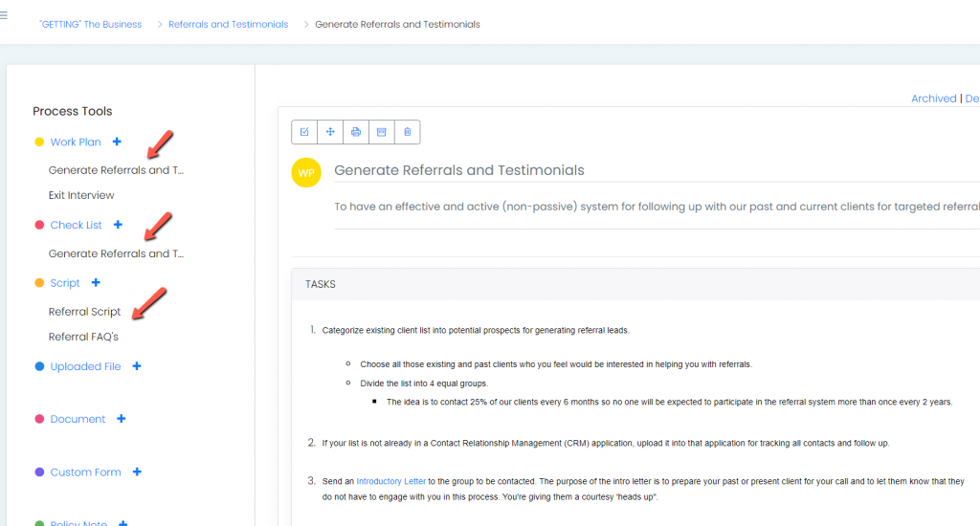Click the Process Tools heading
The image size is (980, 526).
point(73,111)
